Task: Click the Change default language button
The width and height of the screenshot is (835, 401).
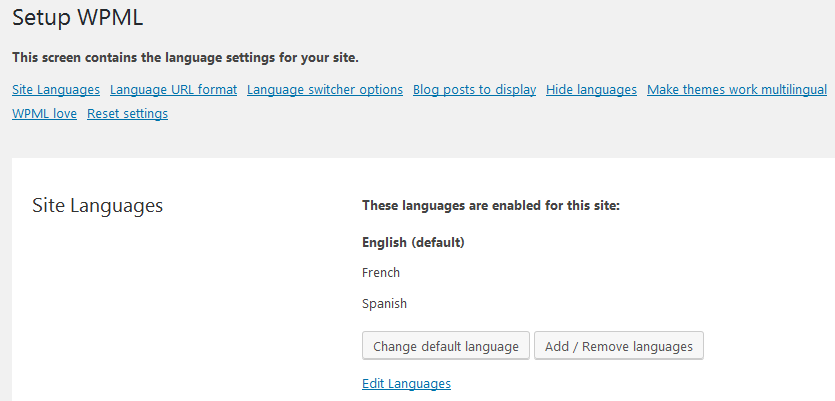Action: click(446, 346)
